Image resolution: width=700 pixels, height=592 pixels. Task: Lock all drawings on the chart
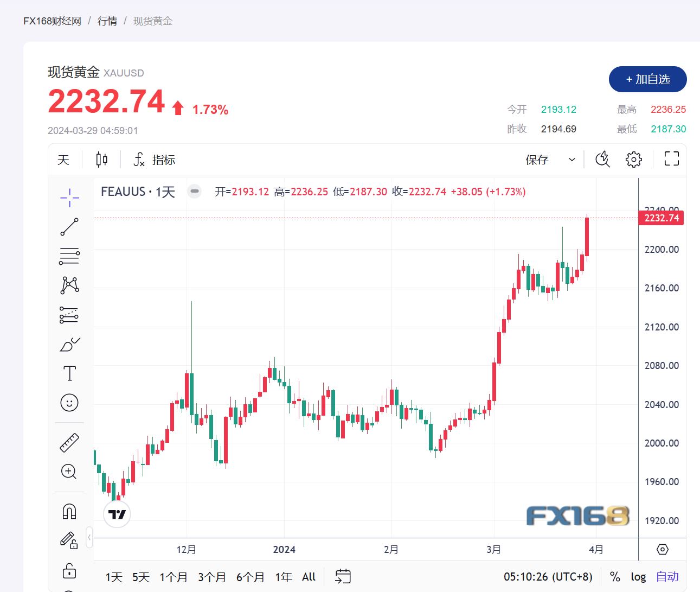(69, 571)
